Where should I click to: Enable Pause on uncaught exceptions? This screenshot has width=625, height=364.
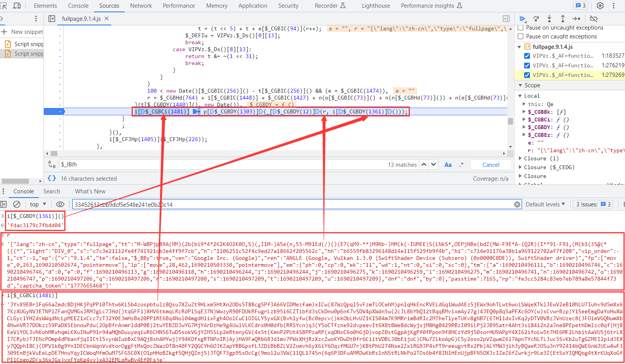point(521,28)
